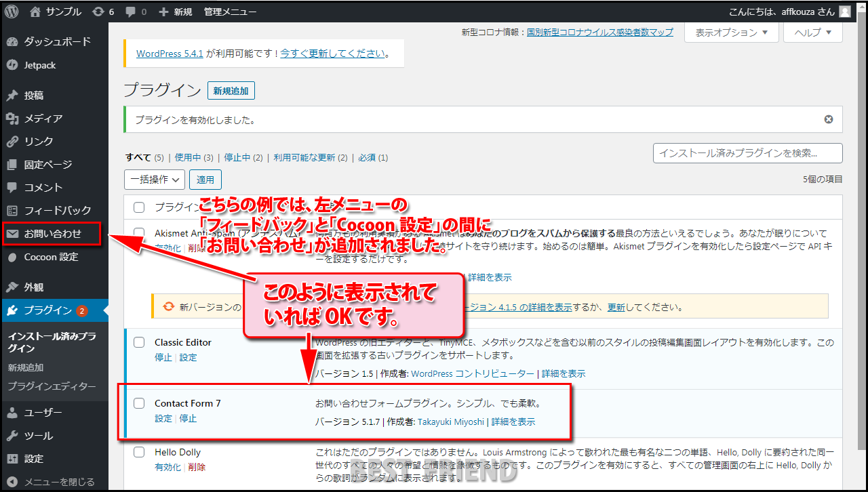Screen dimensions: 868x492
Task: Click the 5個の項目 item count text
Action: coord(823,180)
